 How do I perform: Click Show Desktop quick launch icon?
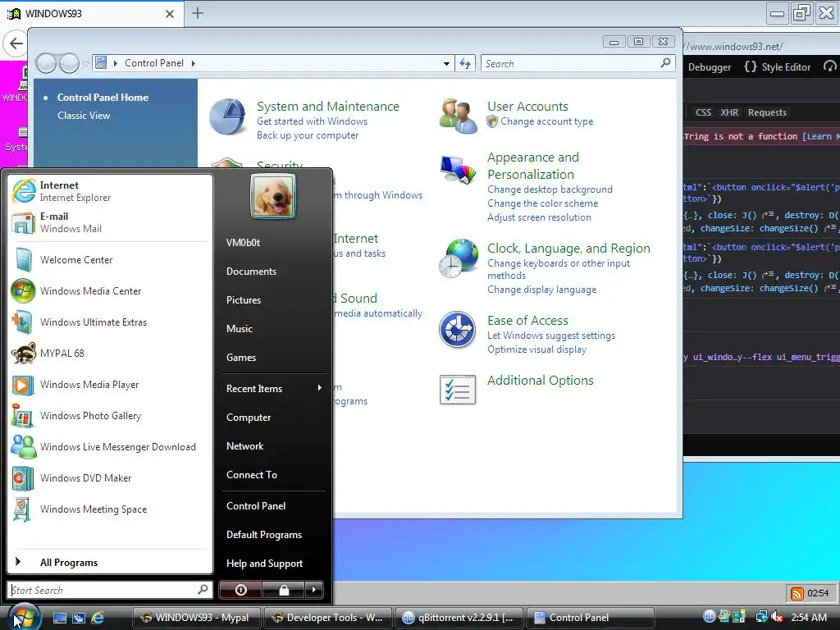(60, 618)
